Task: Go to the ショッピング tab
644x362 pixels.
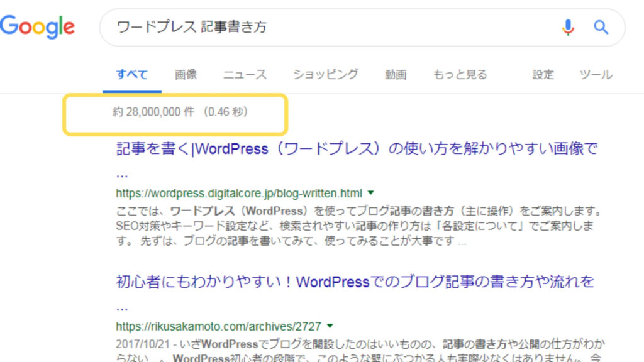Action: 325,75
